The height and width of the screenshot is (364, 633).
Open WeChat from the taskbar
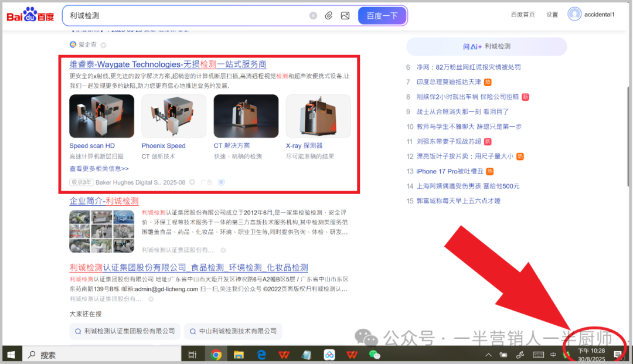tap(375, 355)
